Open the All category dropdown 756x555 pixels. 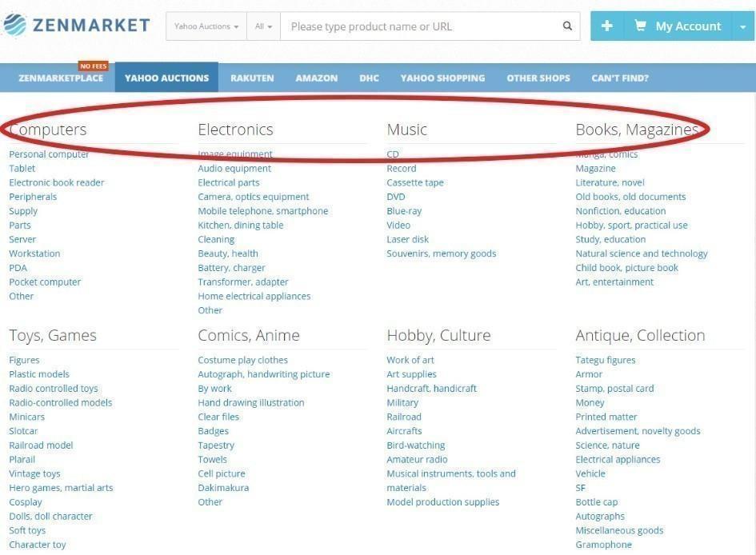(263, 26)
